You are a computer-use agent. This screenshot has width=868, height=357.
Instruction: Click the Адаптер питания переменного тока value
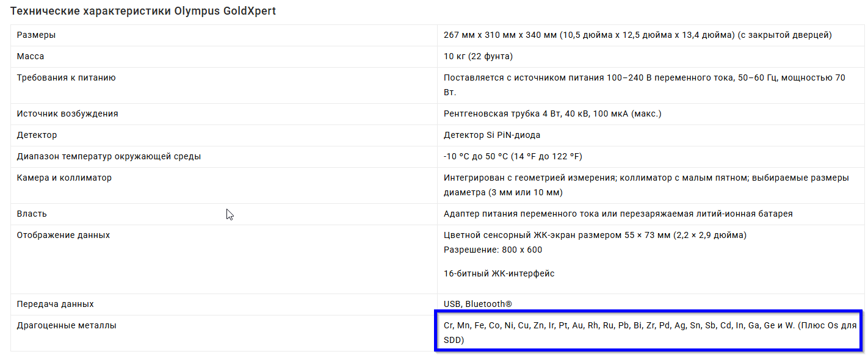tap(618, 214)
